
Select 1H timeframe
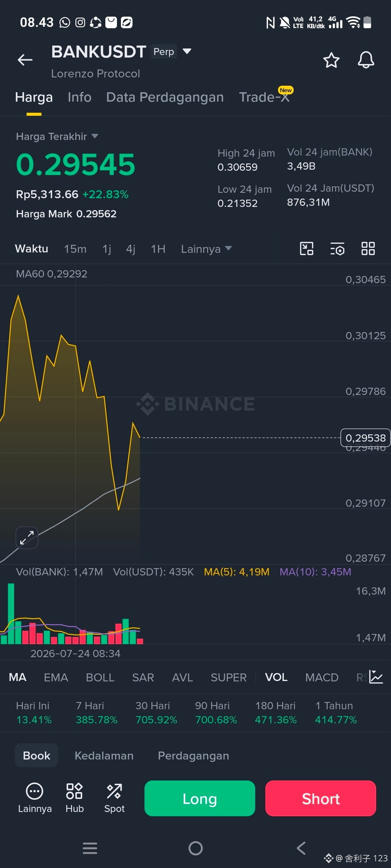tap(158, 249)
